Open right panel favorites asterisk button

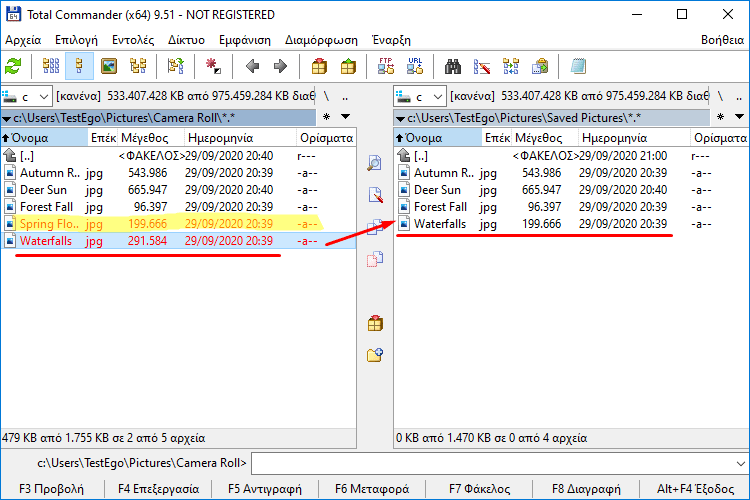tap(720, 116)
